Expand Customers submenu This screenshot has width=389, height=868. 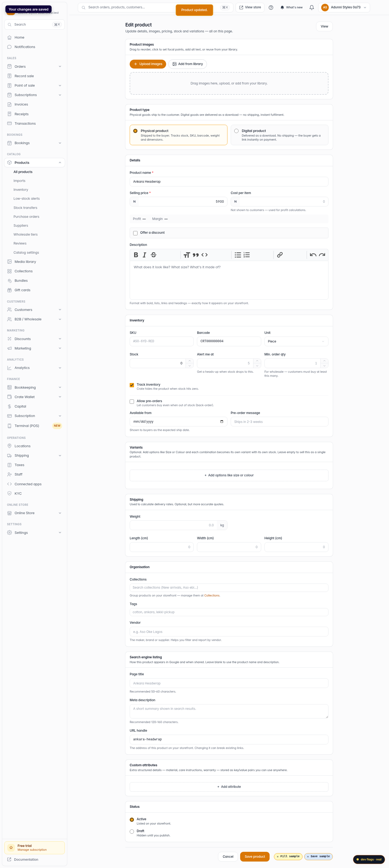[x=34, y=309]
